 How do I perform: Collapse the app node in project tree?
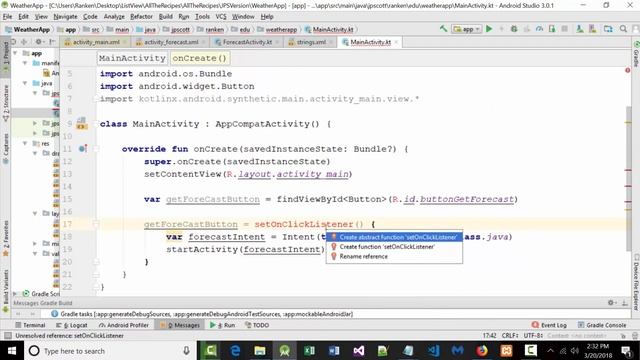16,53
